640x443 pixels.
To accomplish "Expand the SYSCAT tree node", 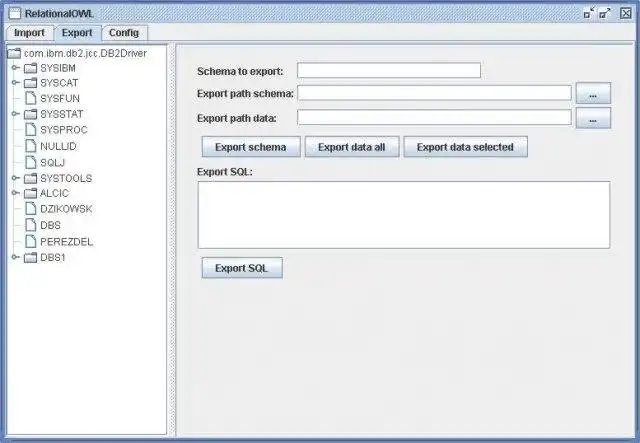I will tap(15, 83).
